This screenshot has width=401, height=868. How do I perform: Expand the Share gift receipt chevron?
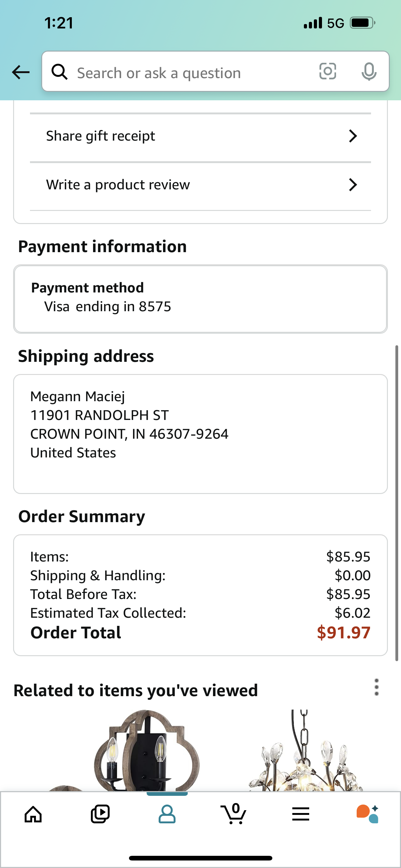pyautogui.click(x=353, y=136)
